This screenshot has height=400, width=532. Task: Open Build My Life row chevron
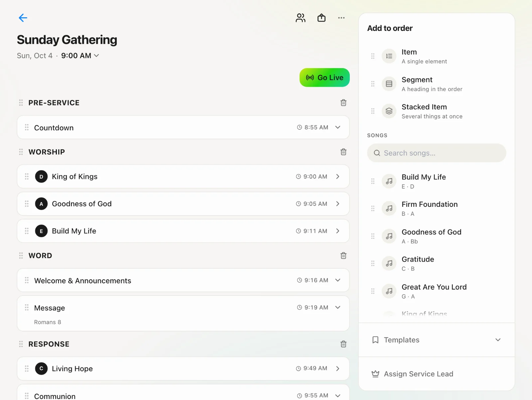338,231
